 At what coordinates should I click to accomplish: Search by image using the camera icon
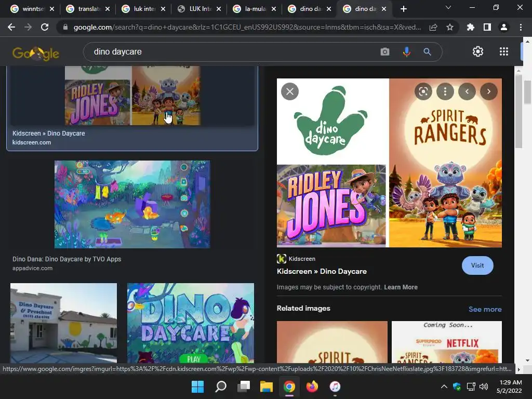tap(385, 52)
